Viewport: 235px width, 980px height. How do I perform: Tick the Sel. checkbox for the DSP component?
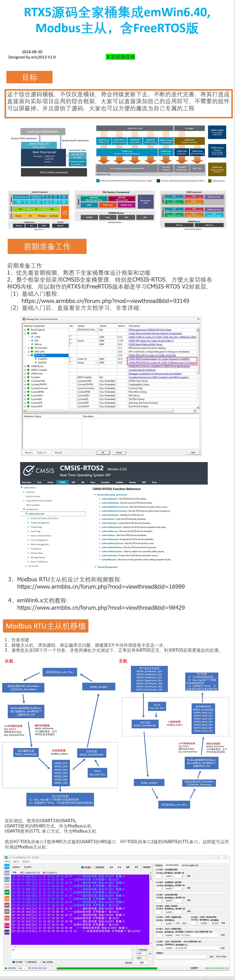pos(70,341)
